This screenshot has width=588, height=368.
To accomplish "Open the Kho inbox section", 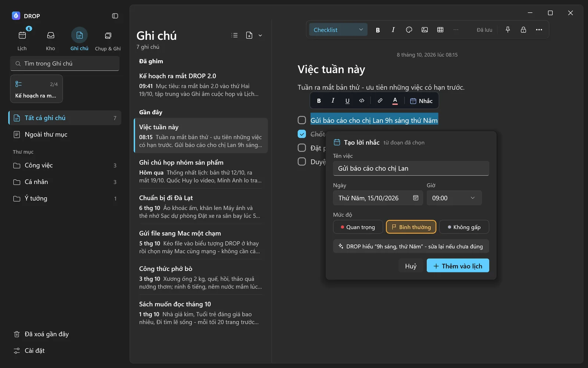I will (x=51, y=39).
